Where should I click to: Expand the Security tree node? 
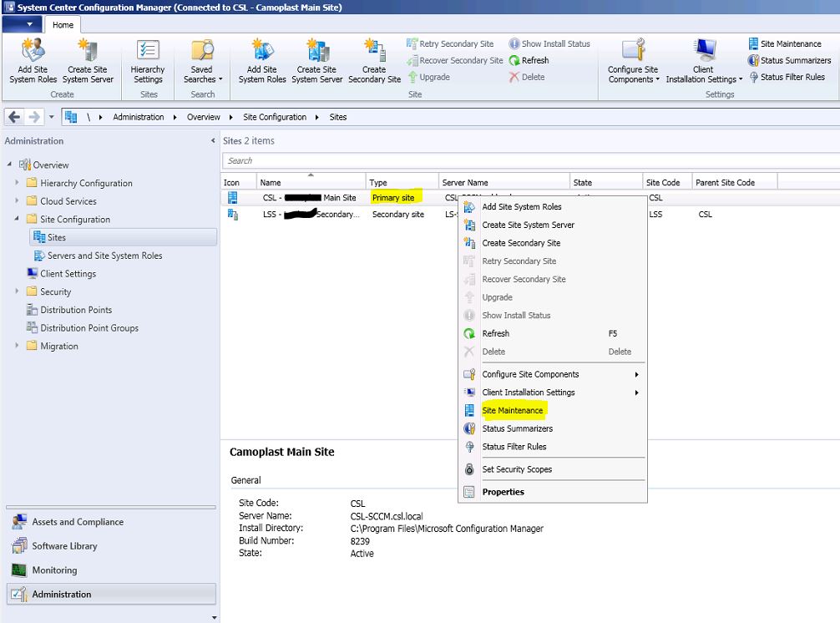coord(17,291)
